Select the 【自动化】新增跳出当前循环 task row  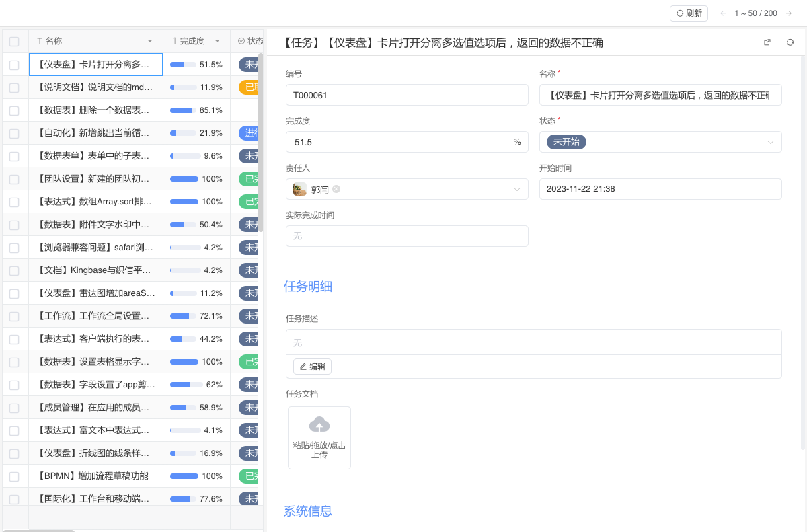(94, 132)
